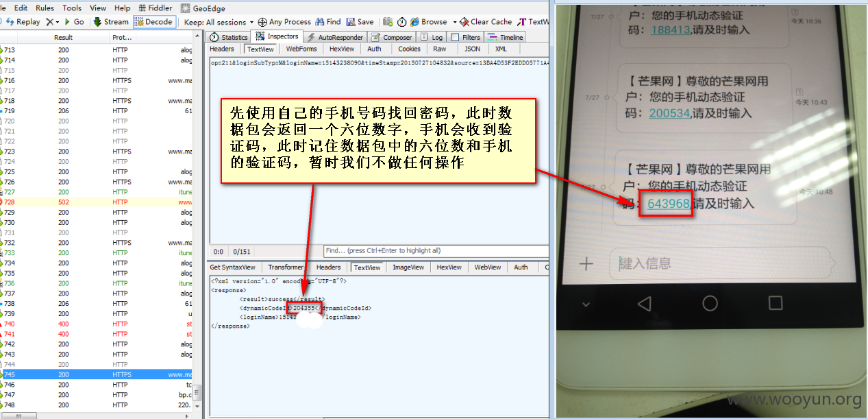This screenshot has height=419, width=868.
Task: Toggle Stream mode in toolbar
Action: tap(111, 22)
